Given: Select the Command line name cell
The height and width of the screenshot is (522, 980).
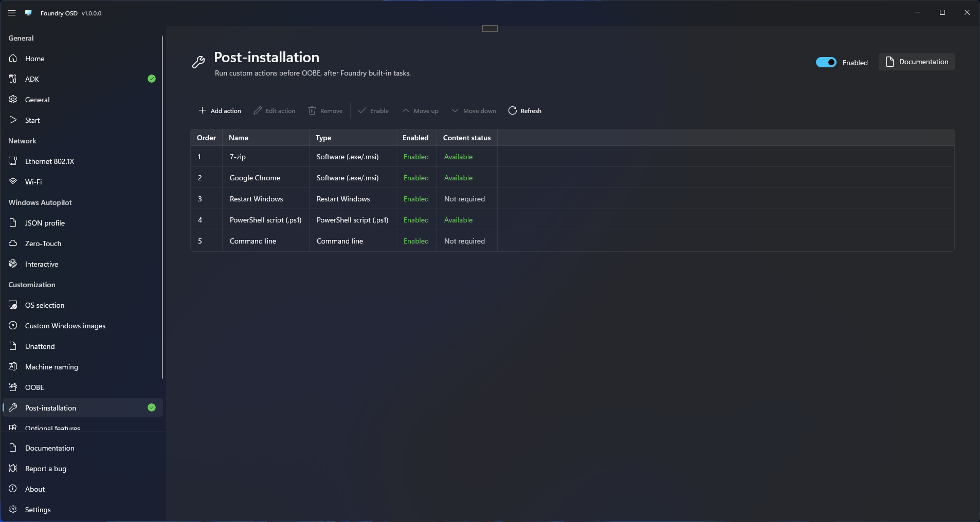Looking at the screenshot, I should [x=266, y=241].
